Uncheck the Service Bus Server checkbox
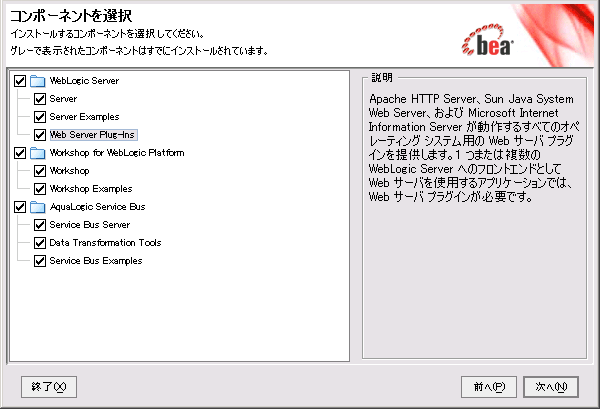Image resolution: width=600 pixels, height=409 pixels. click(40, 225)
